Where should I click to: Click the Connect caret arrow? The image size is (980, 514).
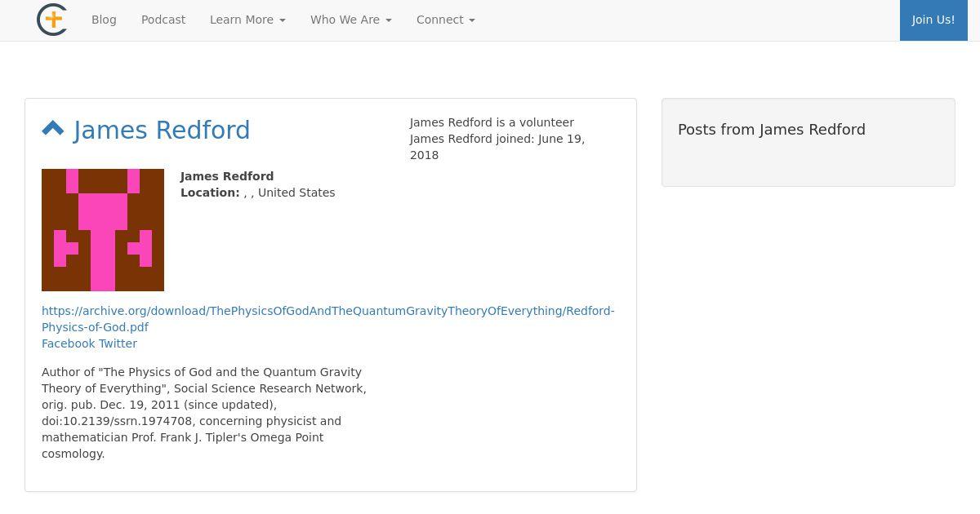pyautogui.click(x=472, y=20)
